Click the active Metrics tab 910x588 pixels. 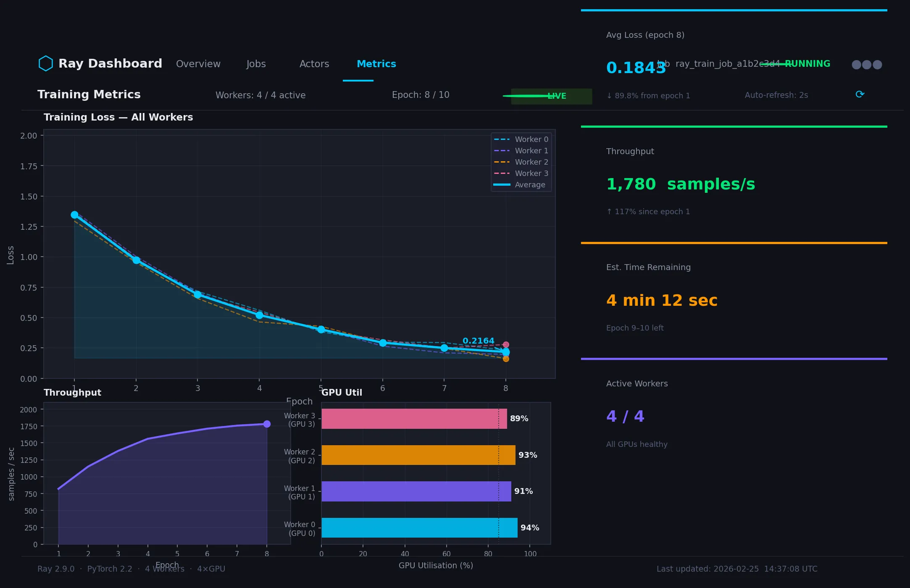(x=376, y=64)
